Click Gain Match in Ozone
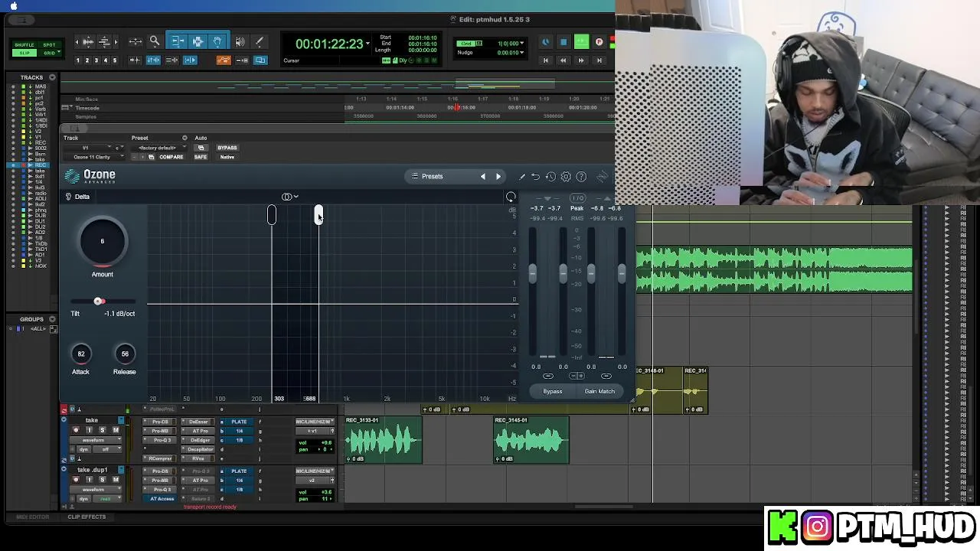 coord(599,391)
